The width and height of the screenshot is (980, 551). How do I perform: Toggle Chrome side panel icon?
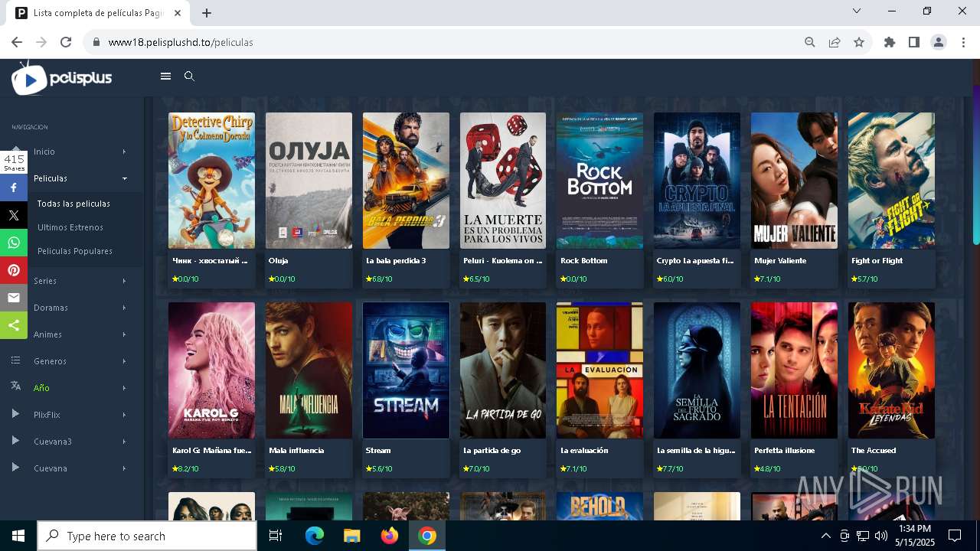coord(914,42)
